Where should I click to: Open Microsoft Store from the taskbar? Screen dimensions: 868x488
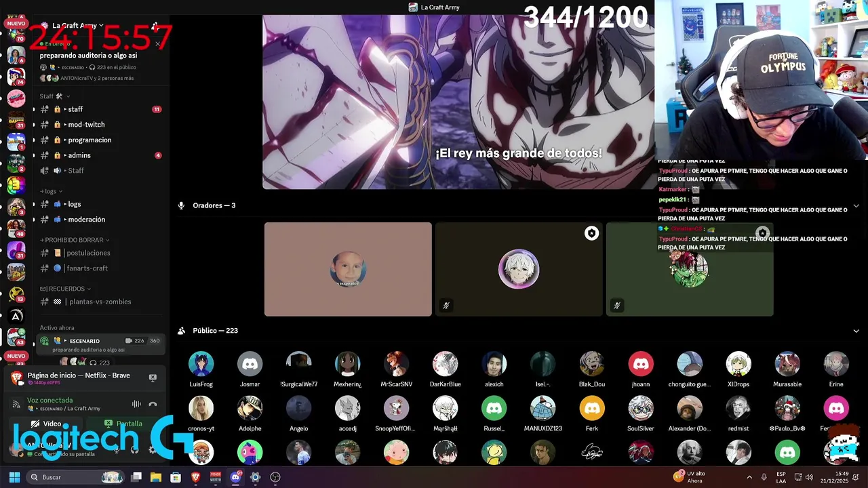pyautogui.click(x=176, y=477)
